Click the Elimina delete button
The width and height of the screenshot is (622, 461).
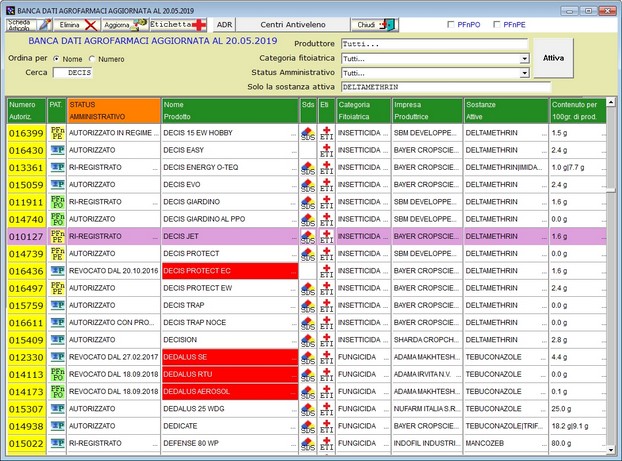77,25
